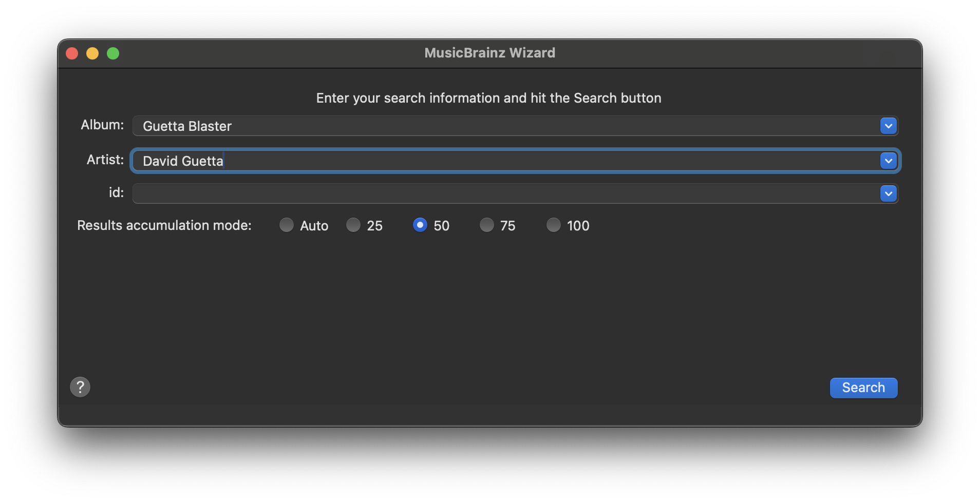Select the 100 results radio button
The width and height of the screenshot is (980, 503).
coord(554,225)
